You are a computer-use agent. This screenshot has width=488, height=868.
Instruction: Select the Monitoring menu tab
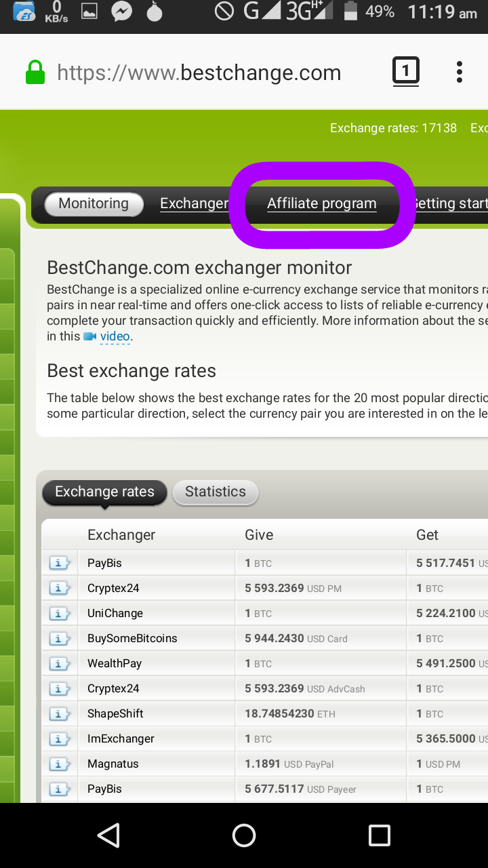94,204
